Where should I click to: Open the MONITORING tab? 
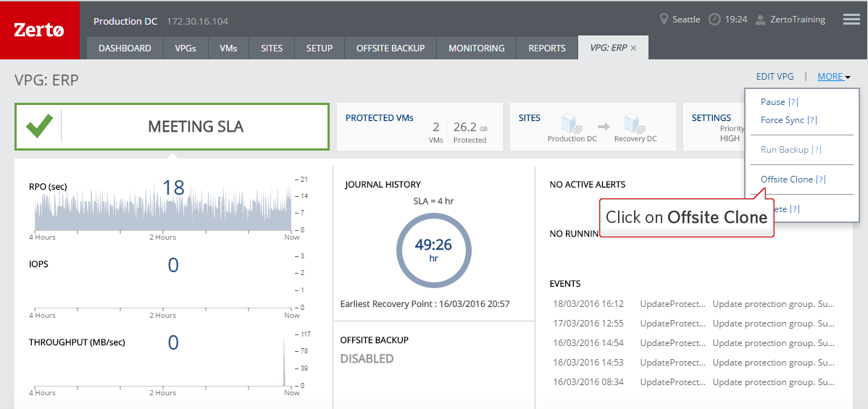[477, 49]
